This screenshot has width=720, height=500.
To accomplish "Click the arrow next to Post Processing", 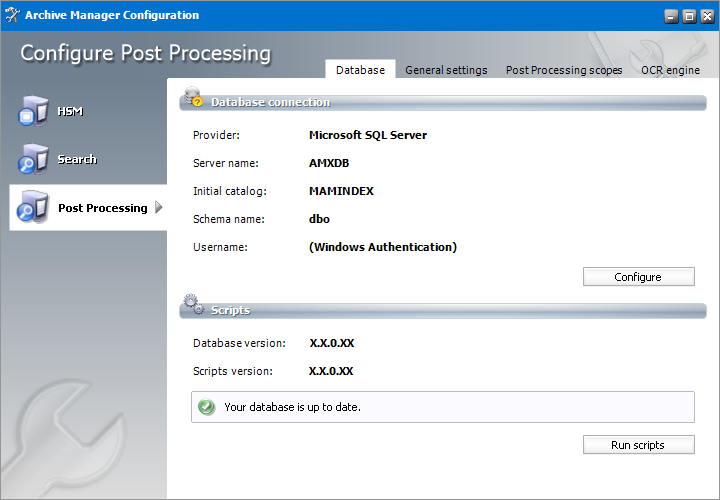I will pyautogui.click(x=159, y=208).
